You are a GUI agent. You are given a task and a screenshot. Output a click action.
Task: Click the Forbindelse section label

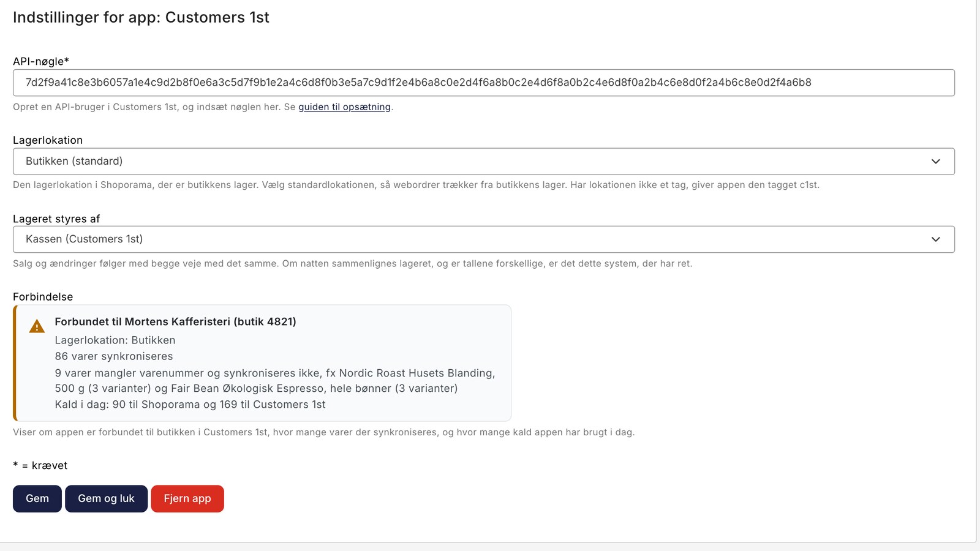pyautogui.click(x=43, y=297)
